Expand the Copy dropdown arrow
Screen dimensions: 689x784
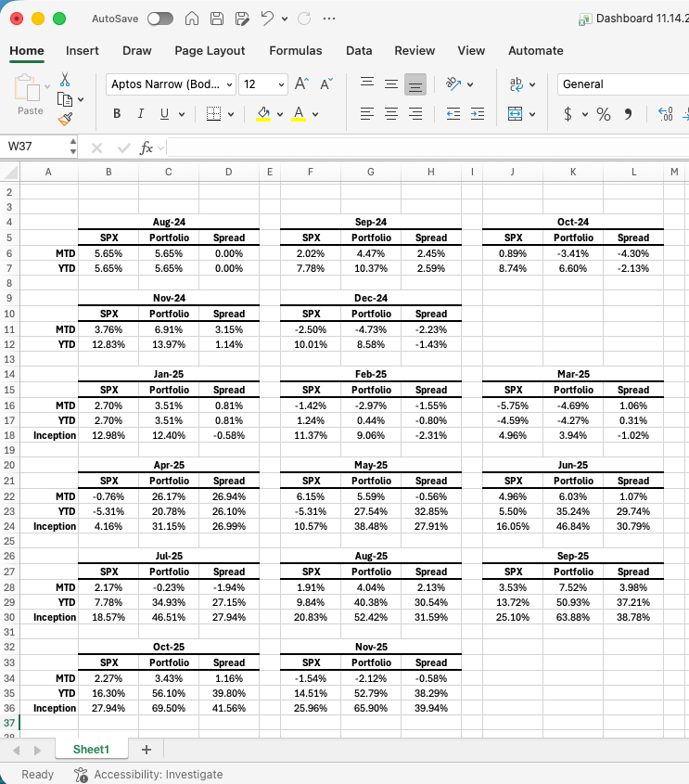[x=81, y=99]
